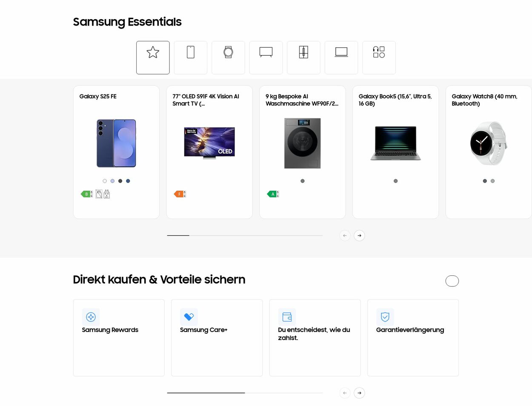Select the star recommended category tab
The width and height of the screenshot is (532, 406).
click(x=153, y=57)
